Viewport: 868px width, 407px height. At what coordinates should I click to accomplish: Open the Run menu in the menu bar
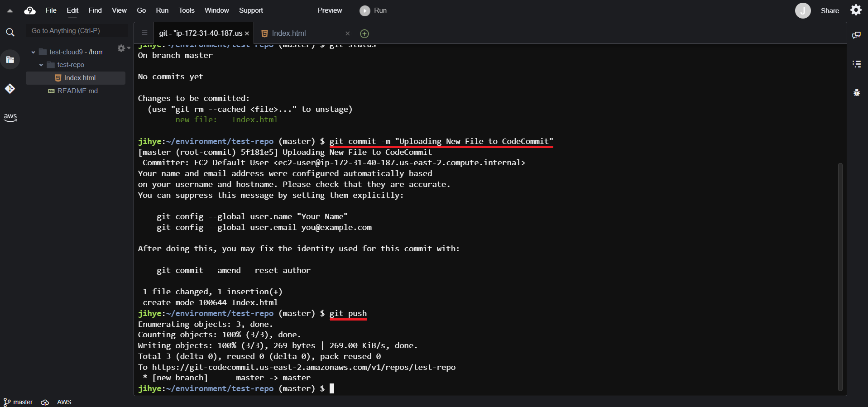162,10
